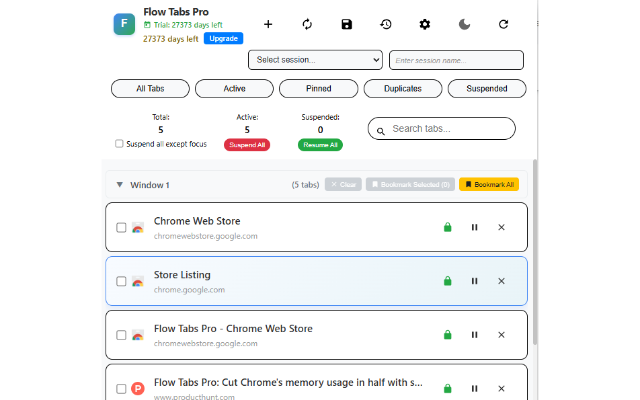Click Trial: 27373 days left text
Screen dimensions: 640x400
(x=188, y=25)
